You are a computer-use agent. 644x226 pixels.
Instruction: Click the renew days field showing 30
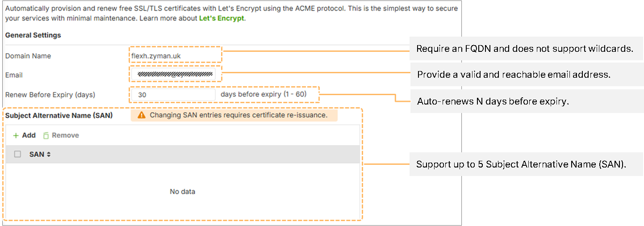pos(173,95)
